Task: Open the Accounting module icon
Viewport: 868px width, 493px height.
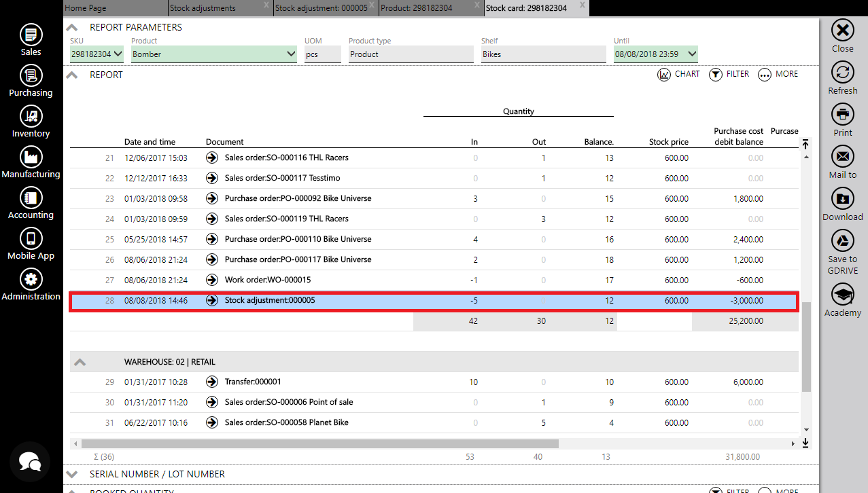Action: tap(31, 198)
